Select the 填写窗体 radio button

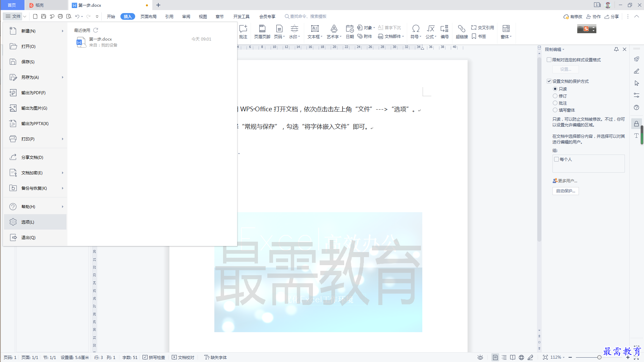(555, 110)
